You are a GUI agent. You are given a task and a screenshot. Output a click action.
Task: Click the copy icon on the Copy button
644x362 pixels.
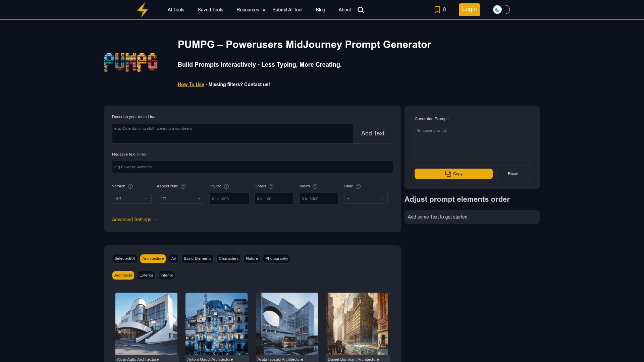(x=448, y=174)
